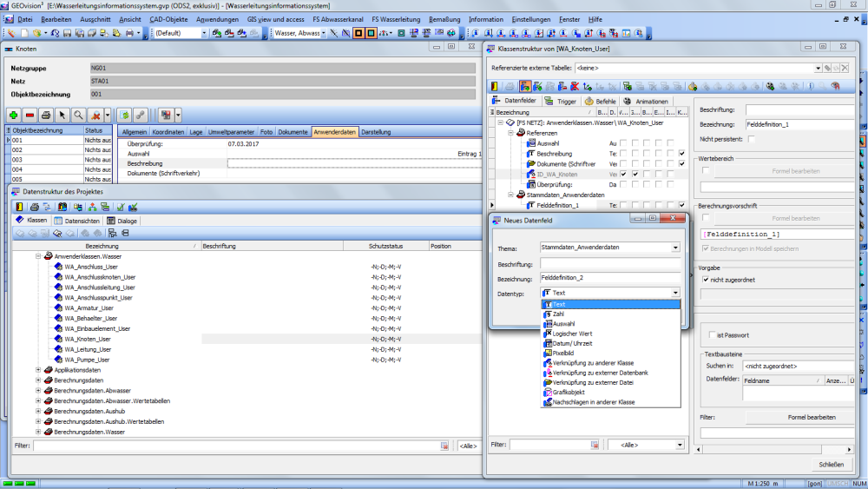
Task: Print from the Knoten window toolbar
Action: (x=46, y=116)
